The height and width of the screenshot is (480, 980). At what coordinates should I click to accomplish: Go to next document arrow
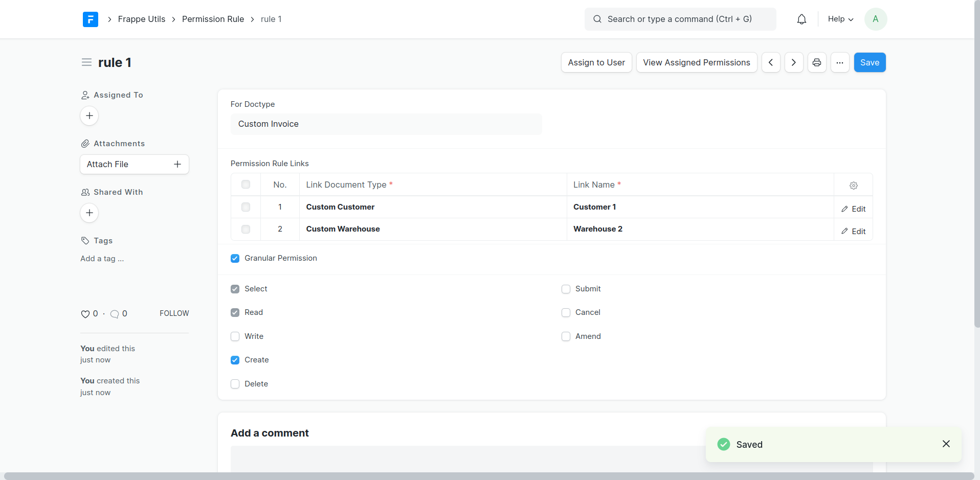pos(794,62)
